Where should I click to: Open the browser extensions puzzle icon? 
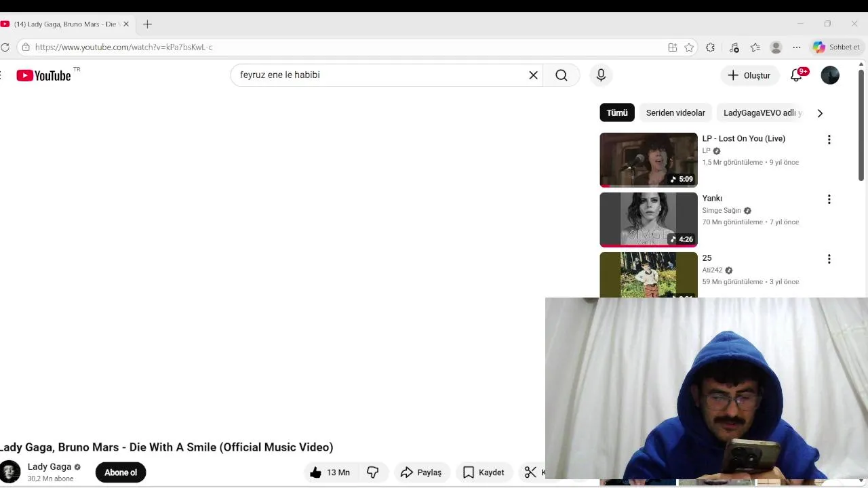(x=710, y=47)
